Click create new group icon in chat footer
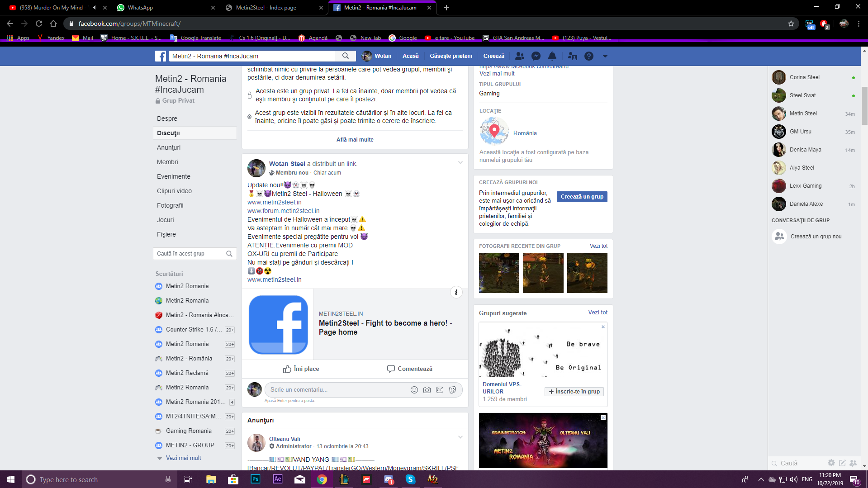 click(x=853, y=463)
